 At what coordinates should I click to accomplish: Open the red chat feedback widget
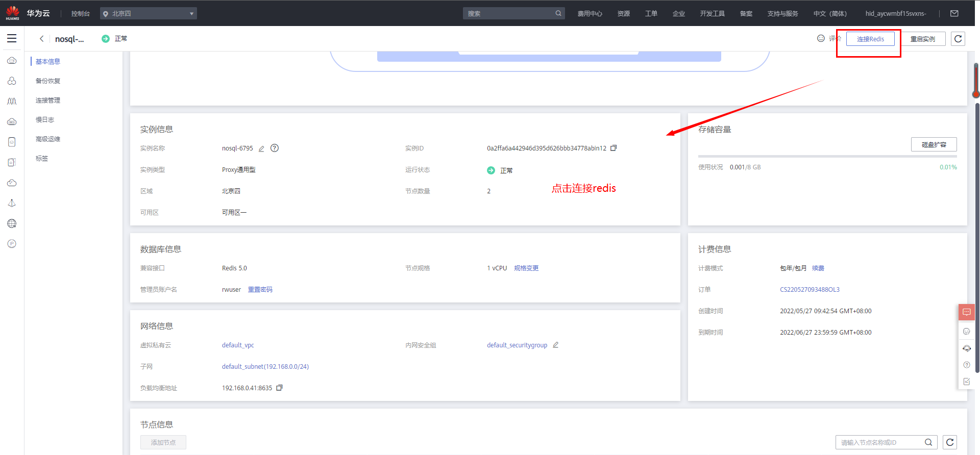[966, 312]
